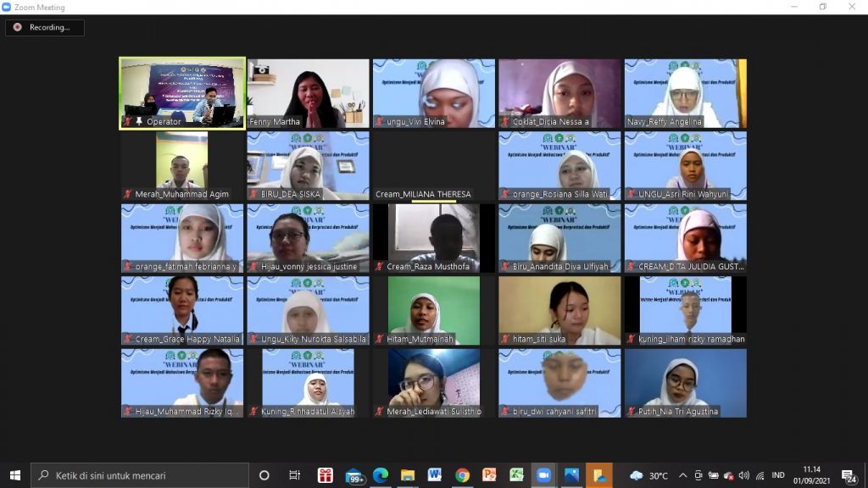Open the notification center with 24 alerts
Screen dimensions: 868x488
[848, 475]
